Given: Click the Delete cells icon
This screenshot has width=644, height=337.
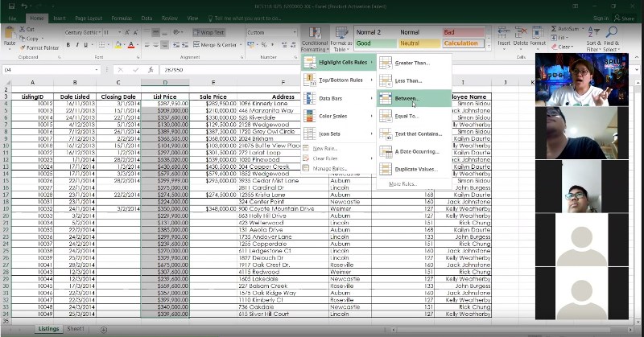Looking at the screenshot, I should pos(520,32).
